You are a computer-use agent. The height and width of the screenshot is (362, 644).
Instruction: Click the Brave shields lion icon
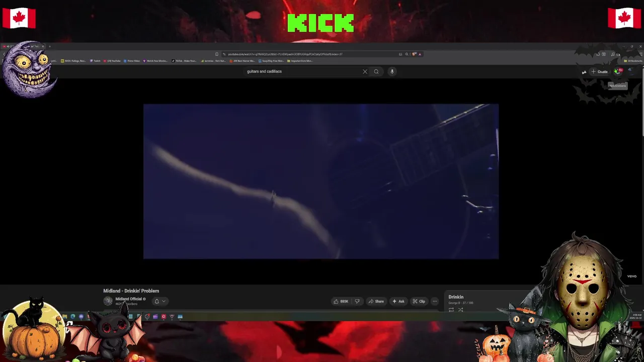[x=414, y=54]
